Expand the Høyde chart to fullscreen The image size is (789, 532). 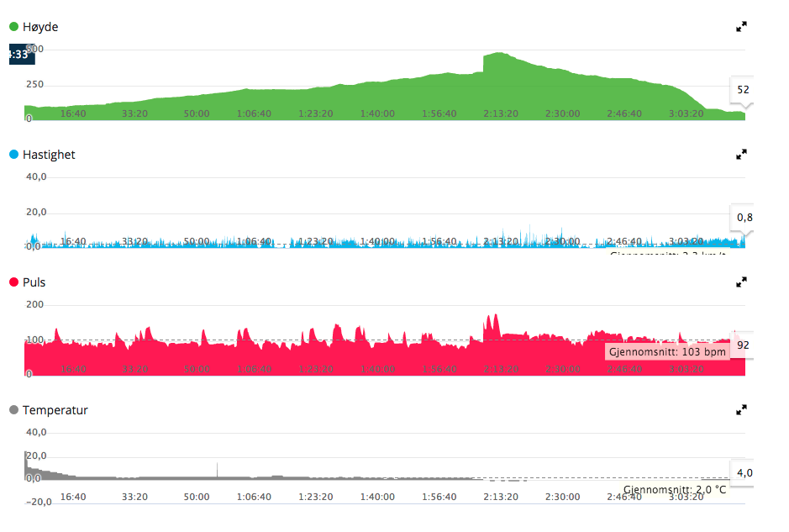[741, 27]
